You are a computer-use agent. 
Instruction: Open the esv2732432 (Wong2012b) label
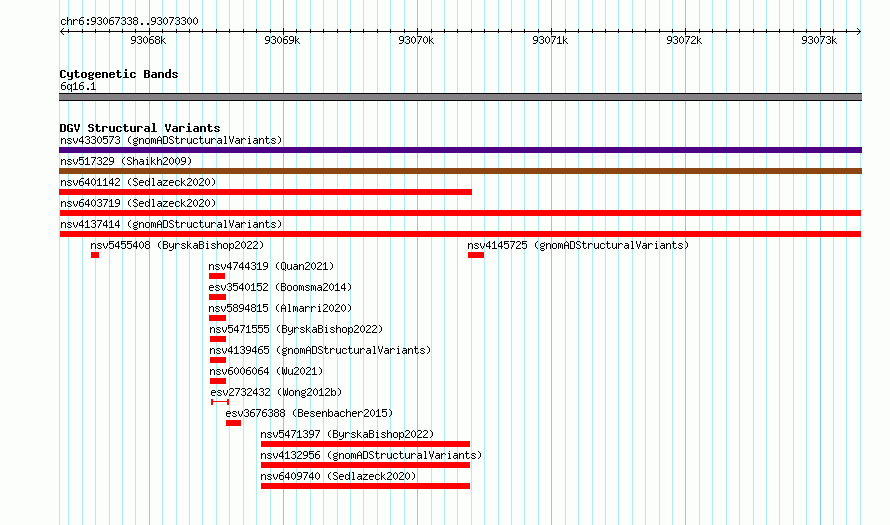tap(276, 392)
